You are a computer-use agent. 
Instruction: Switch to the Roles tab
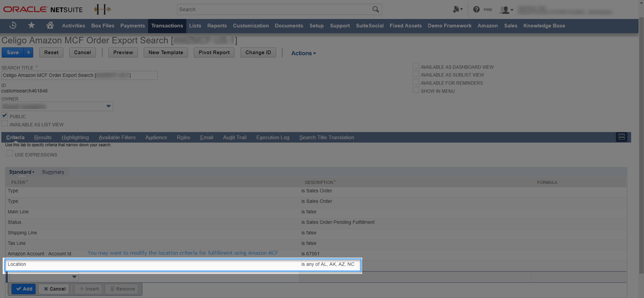tap(183, 137)
